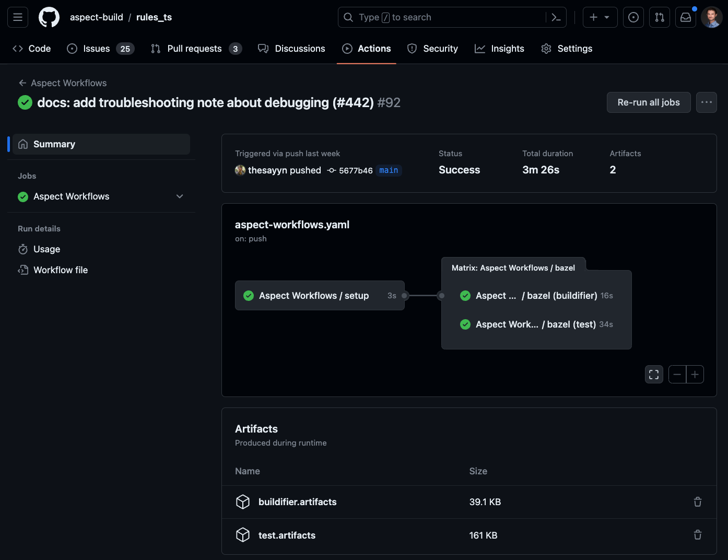This screenshot has height=560, width=728.
Task: Expand the create-new dropdown caret
Action: pyautogui.click(x=607, y=17)
